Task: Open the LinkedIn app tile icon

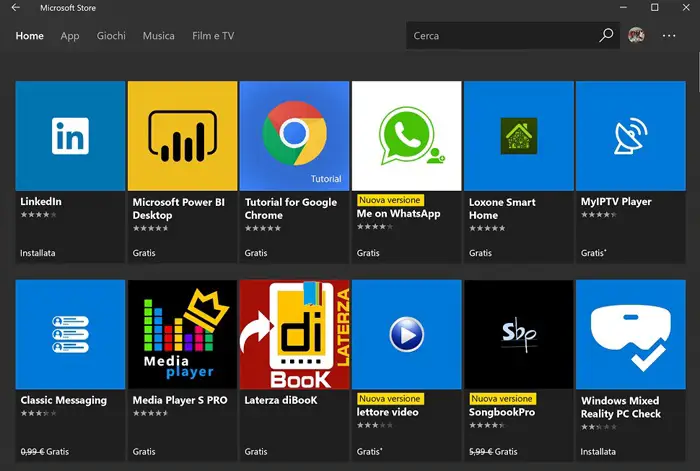Action: (70, 136)
